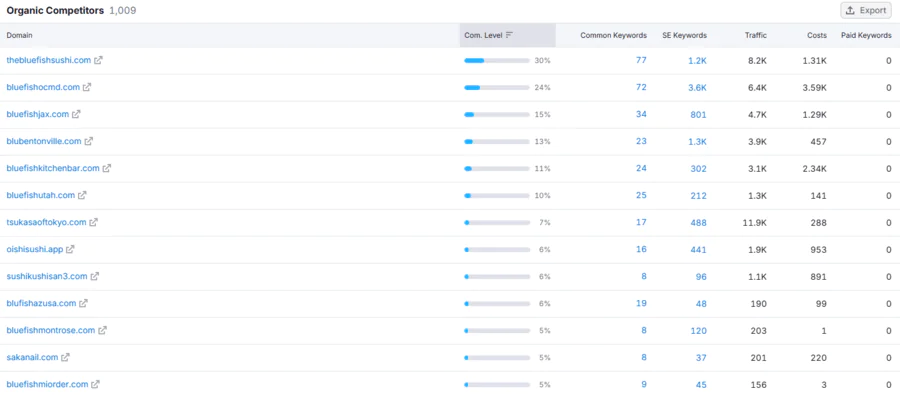Sort by Common Keywords column header
This screenshot has width=900, height=395.
click(614, 35)
